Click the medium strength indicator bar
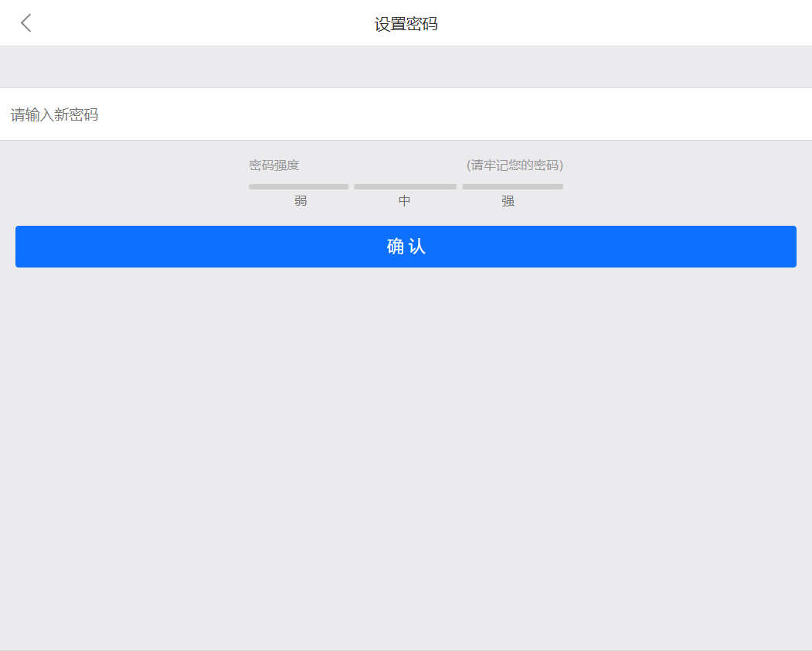Screen dimensions: 812x651 (x=405, y=186)
